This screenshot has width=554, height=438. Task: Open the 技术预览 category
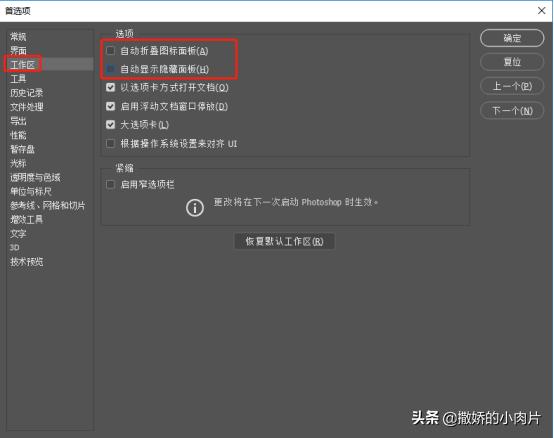(26, 262)
